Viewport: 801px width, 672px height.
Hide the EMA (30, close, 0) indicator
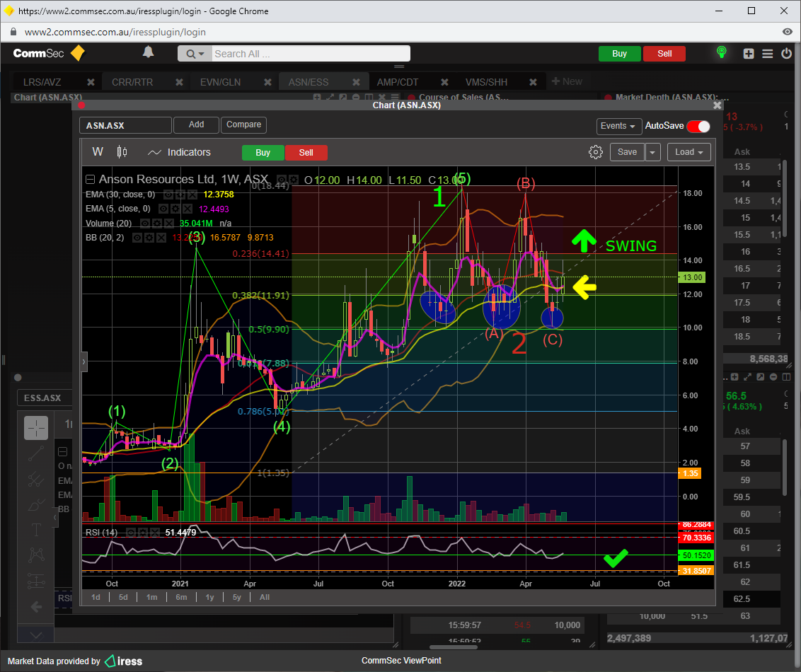pyautogui.click(x=168, y=195)
